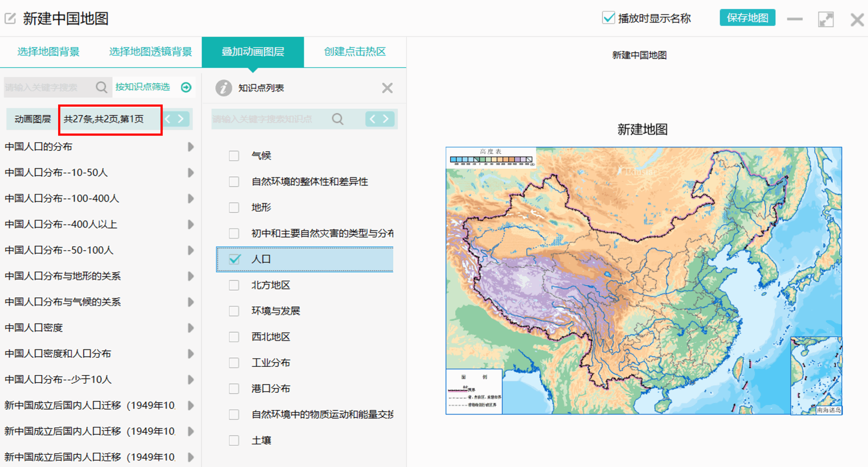Uncheck the 人口 knowledge point checkbox
868x467 pixels.
tap(235, 259)
